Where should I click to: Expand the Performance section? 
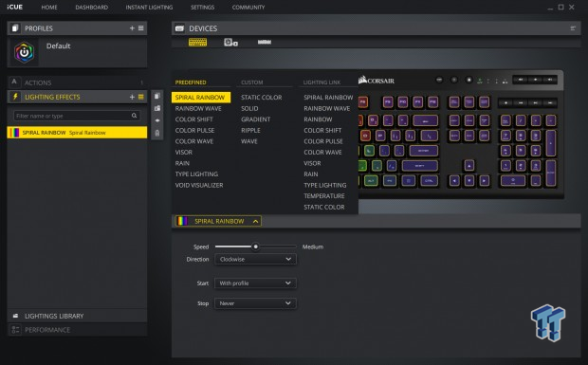coord(77,330)
